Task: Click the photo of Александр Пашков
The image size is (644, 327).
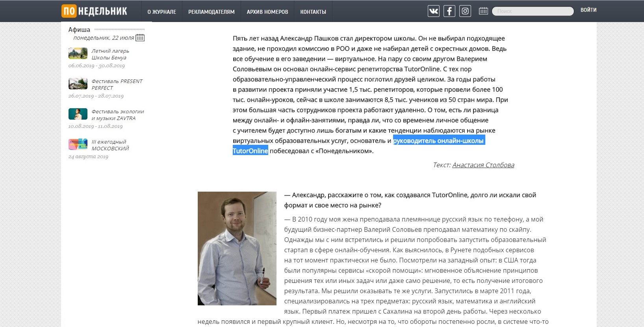Action: [x=237, y=248]
